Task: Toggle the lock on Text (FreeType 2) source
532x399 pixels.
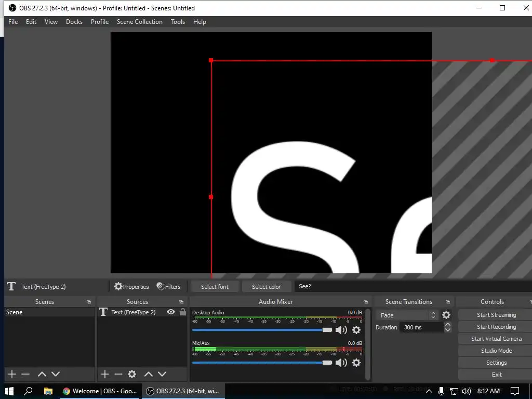Action: [x=183, y=312]
